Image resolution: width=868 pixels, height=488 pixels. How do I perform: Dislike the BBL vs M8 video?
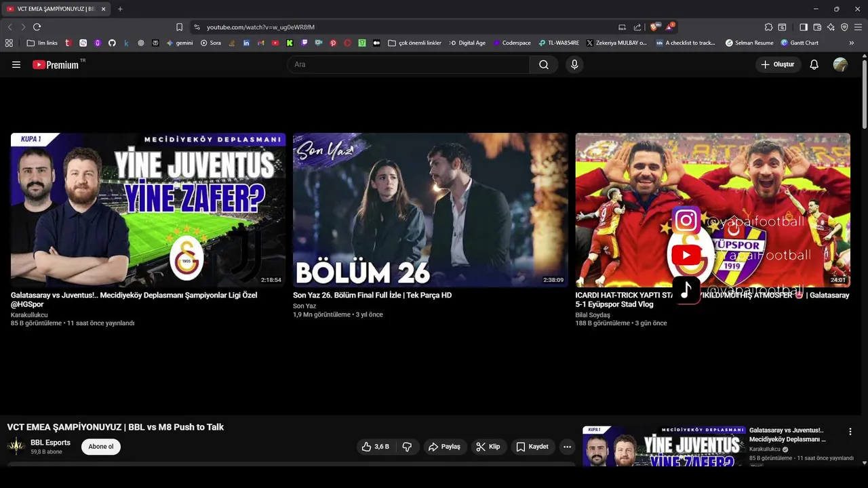click(407, 447)
